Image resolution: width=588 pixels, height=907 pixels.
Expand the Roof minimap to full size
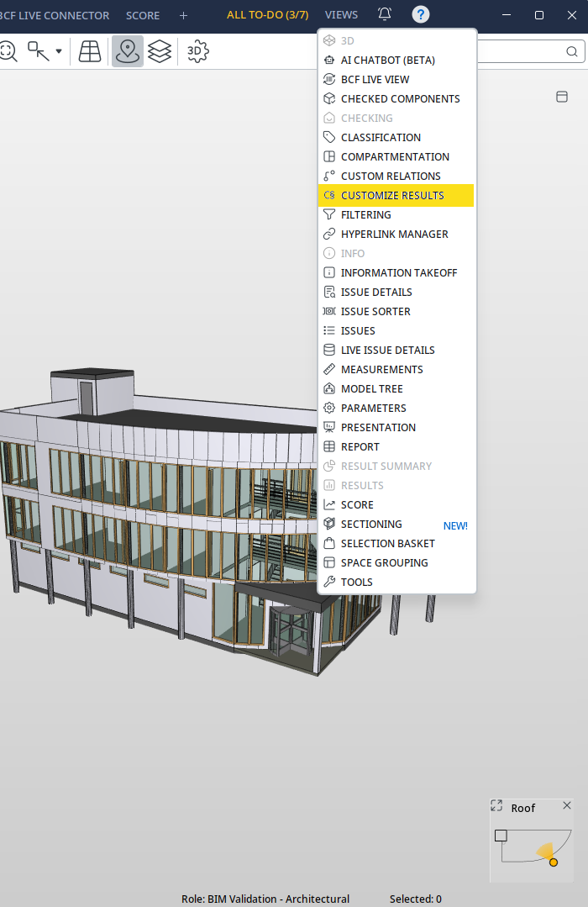coord(496,805)
